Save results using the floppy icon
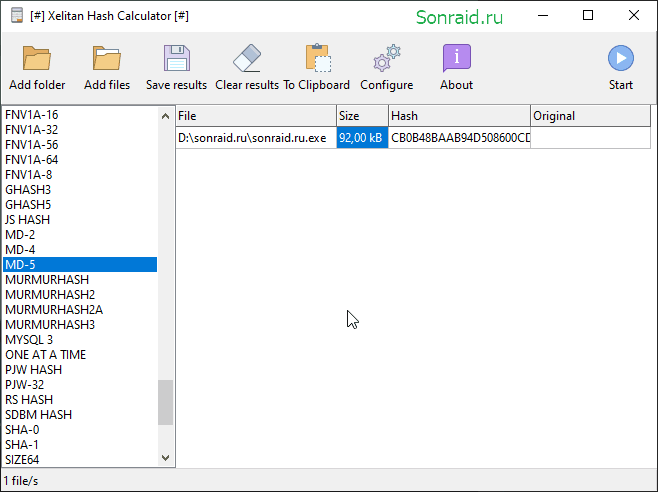The image size is (658, 492). point(177,58)
